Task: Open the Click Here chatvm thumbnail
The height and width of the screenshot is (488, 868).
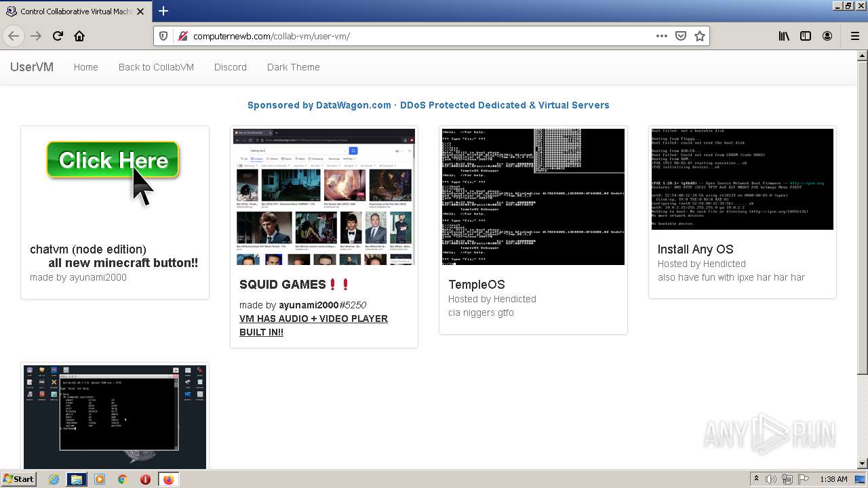Action: tap(115, 180)
